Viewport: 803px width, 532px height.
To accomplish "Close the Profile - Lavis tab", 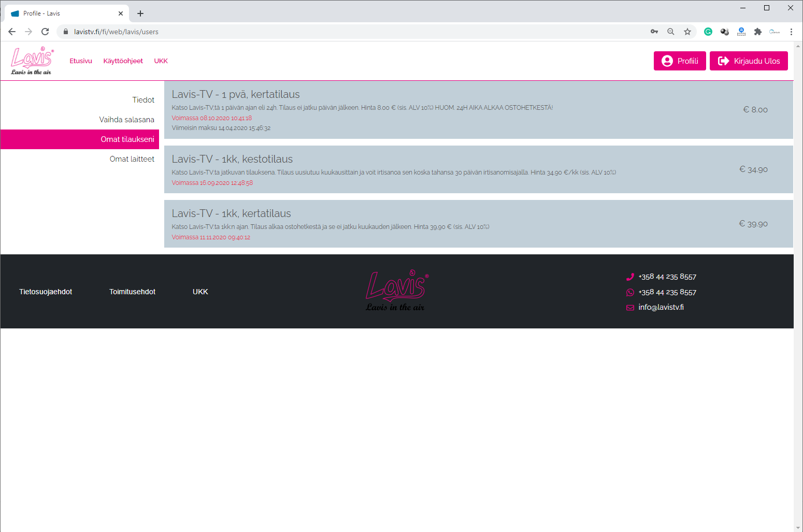I will 121,13.
